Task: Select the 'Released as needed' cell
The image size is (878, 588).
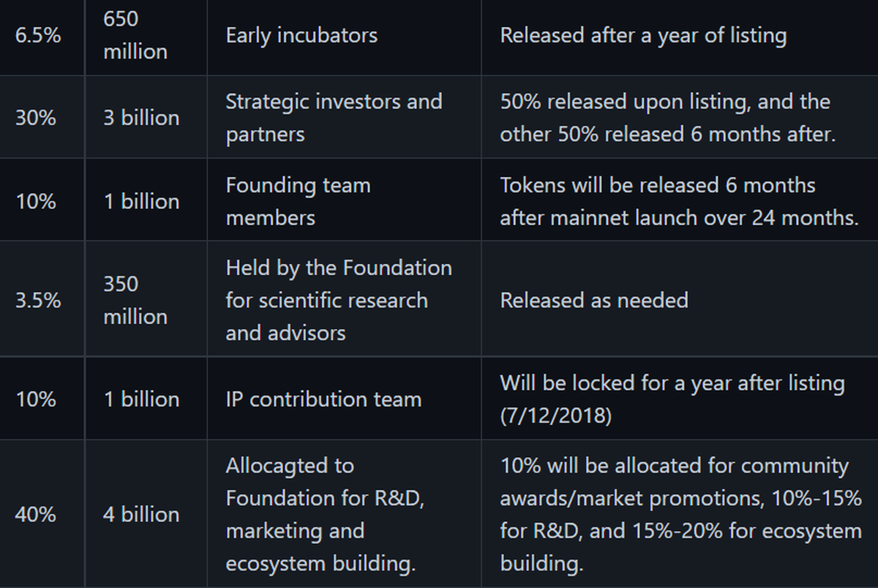Action: pos(594,300)
